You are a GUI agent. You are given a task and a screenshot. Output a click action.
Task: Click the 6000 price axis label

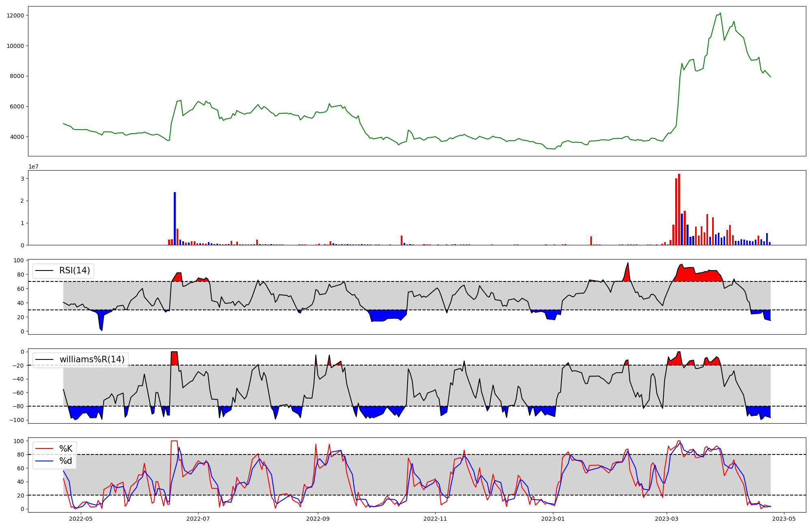pos(17,106)
